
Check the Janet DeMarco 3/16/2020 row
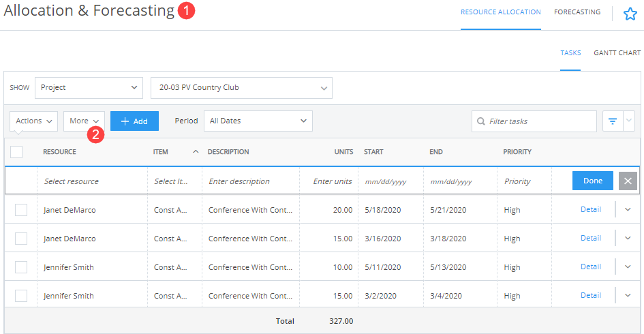[x=21, y=239]
